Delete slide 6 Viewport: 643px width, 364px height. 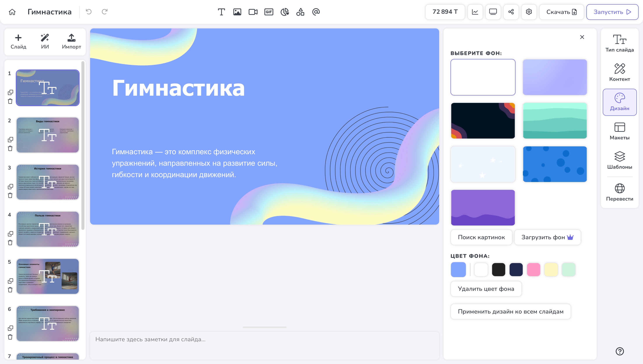(10, 337)
